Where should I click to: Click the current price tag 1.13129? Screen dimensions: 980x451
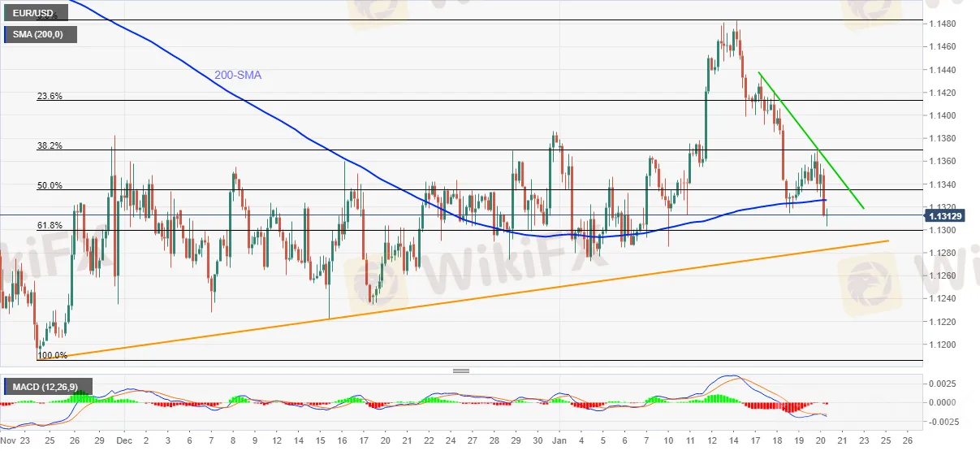pos(945,215)
